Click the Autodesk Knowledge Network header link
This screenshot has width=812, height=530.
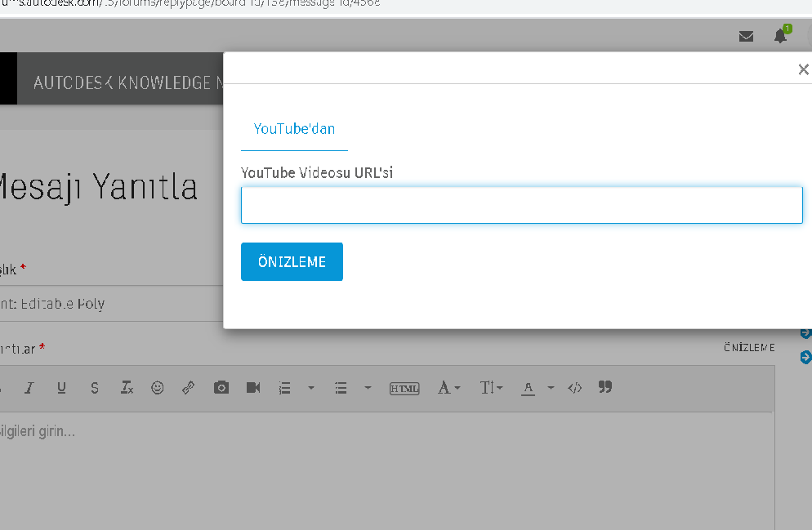click(128, 82)
